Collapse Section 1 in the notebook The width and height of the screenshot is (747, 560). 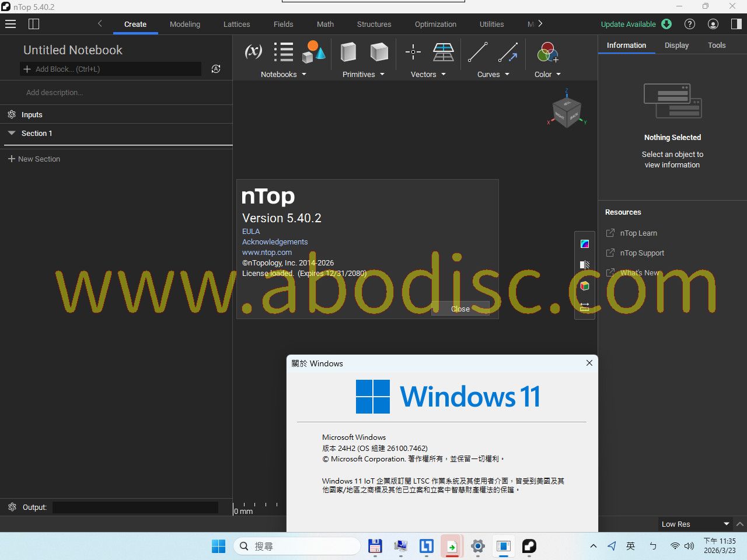(12, 134)
